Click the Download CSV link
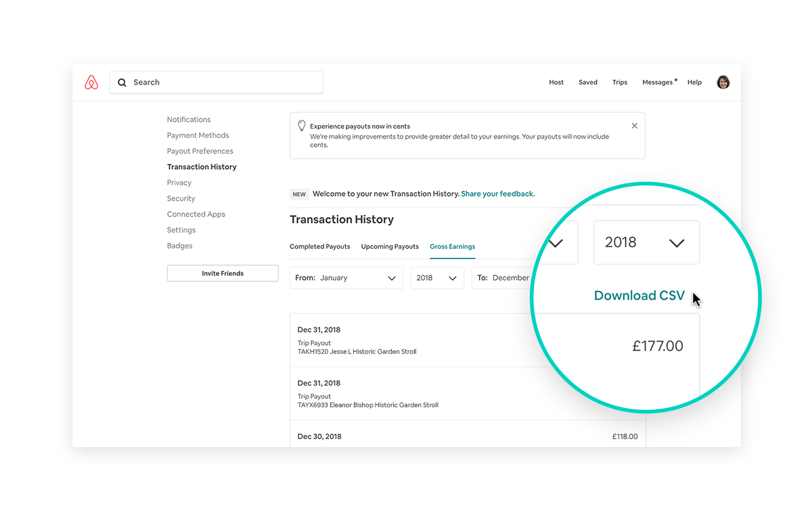Image resolution: width=812 pixels, height=510 pixels. coord(639,296)
